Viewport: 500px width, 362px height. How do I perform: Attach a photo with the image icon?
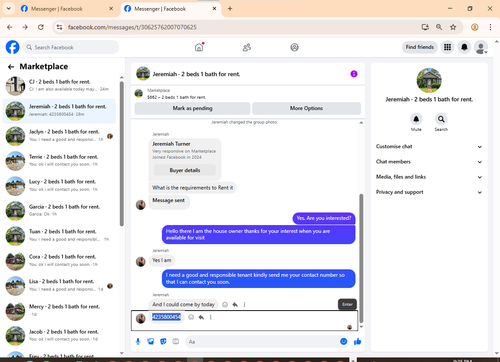pyautogui.click(x=151, y=341)
